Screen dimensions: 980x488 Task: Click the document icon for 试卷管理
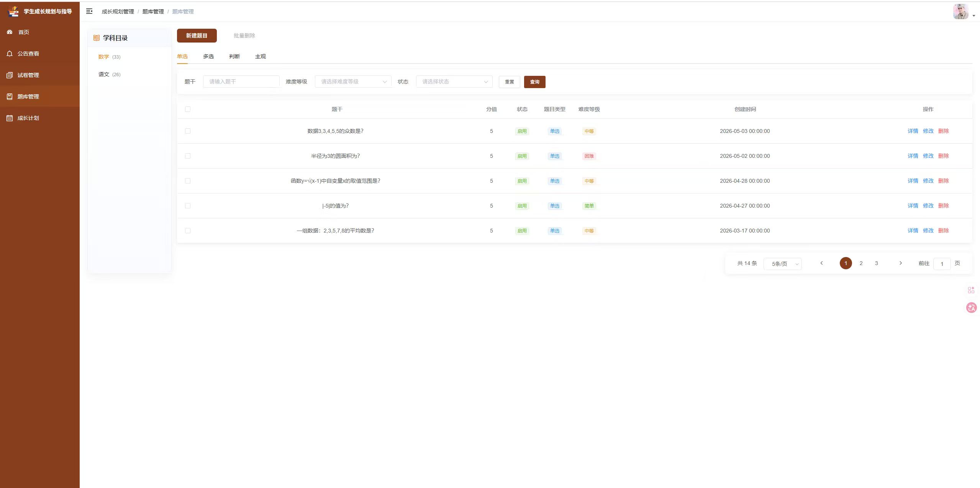pyautogui.click(x=10, y=75)
